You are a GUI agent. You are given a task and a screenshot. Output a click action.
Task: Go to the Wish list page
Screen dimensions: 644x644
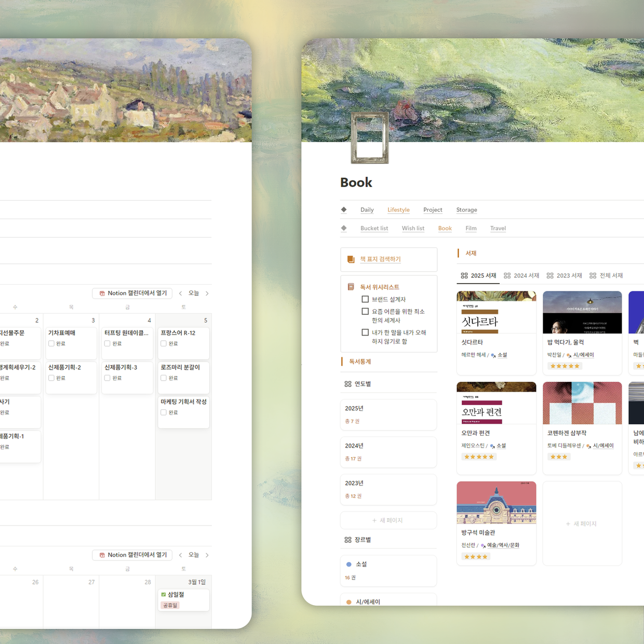(413, 228)
